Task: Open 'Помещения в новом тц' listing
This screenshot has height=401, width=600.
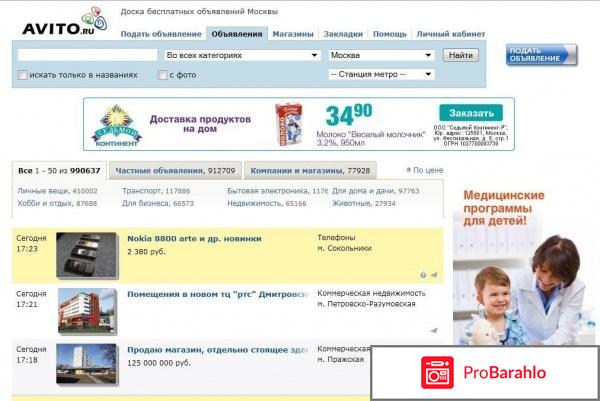Action: (x=218, y=294)
